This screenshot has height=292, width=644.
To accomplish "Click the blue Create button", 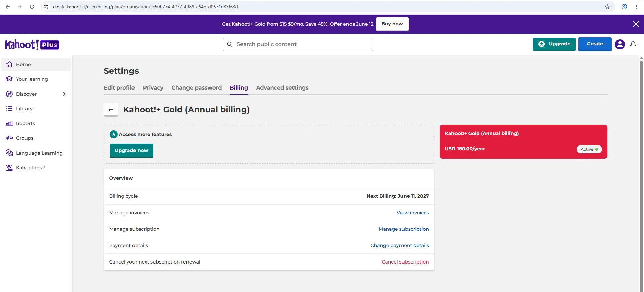I will (595, 44).
